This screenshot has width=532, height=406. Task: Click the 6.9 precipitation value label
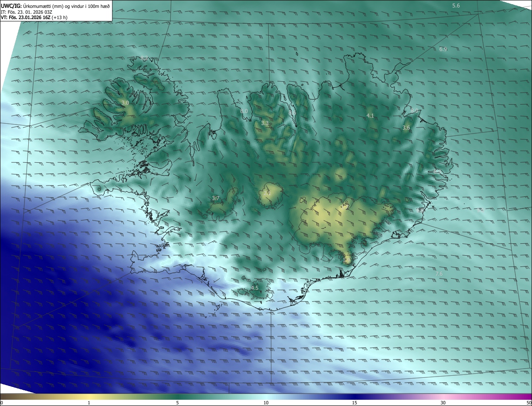(x=443, y=49)
